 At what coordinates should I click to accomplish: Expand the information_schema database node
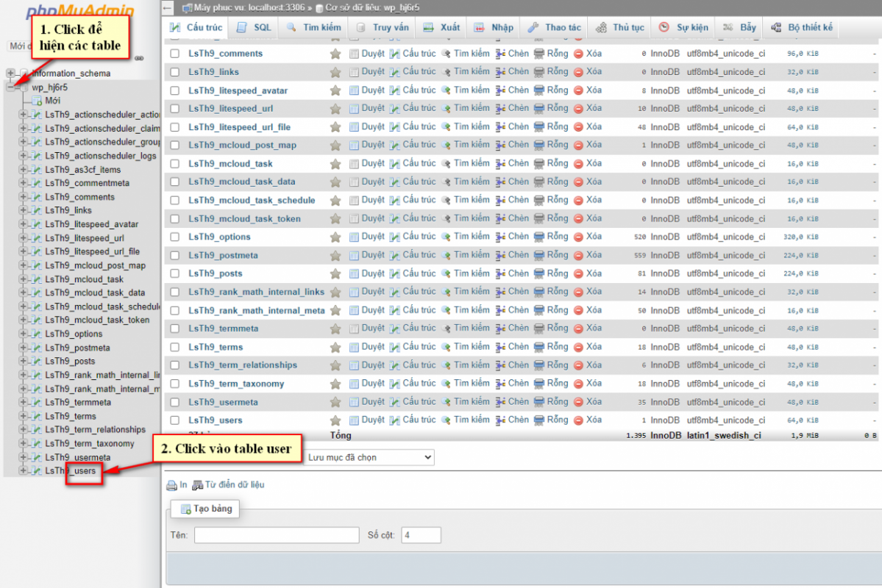(x=11, y=73)
